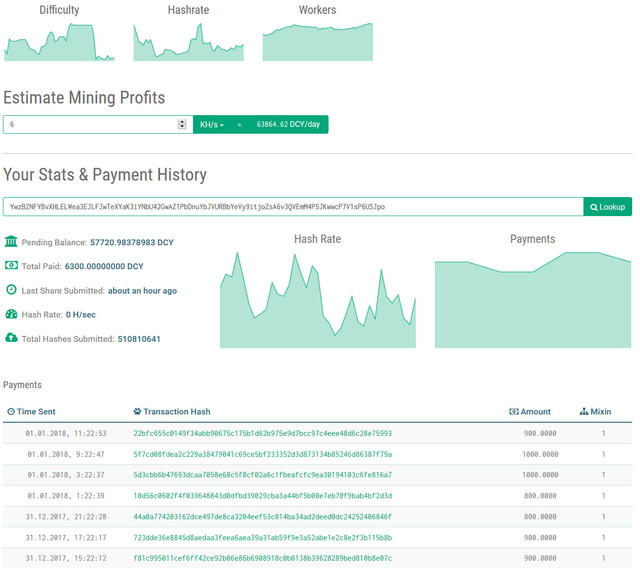Click the Pending Balance bank icon
Viewport: 640px width, 574px height.
(11, 241)
